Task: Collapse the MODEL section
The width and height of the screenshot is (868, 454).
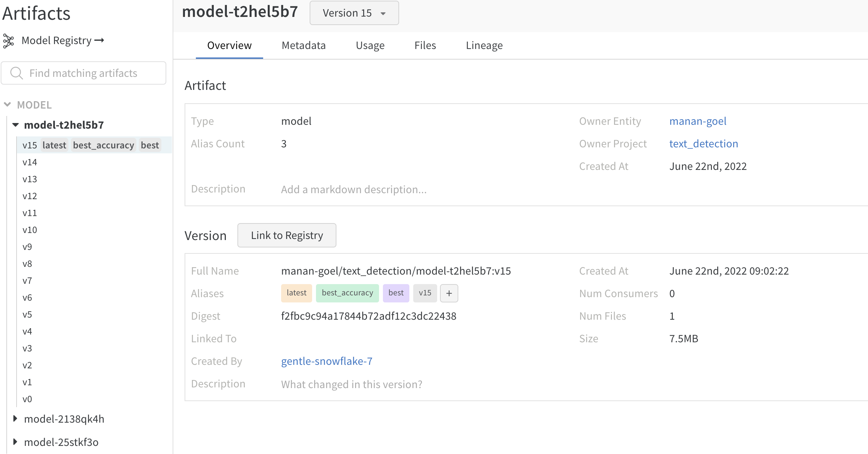Action: click(8, 104)
